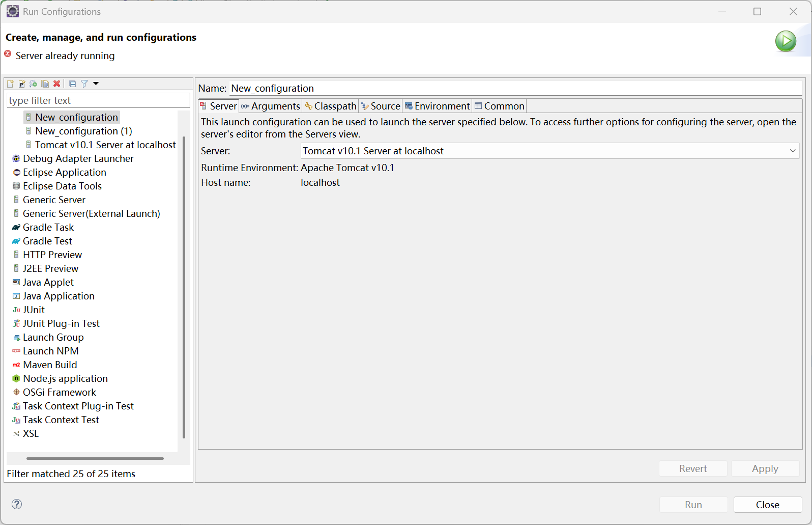812x525 pixels.
Task: Click the Debug Adapter Launcher bug icon
Action: (x=16, y=158)
